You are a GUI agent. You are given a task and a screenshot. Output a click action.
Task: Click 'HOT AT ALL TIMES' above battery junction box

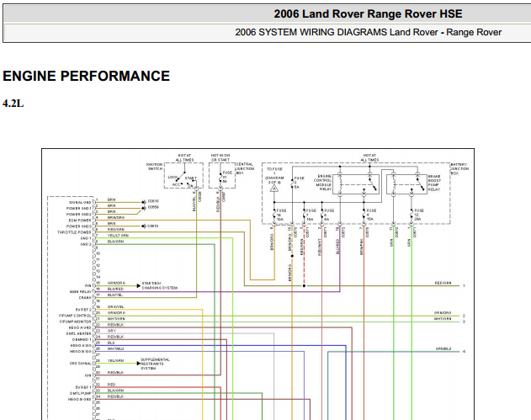tap(369, 157)
